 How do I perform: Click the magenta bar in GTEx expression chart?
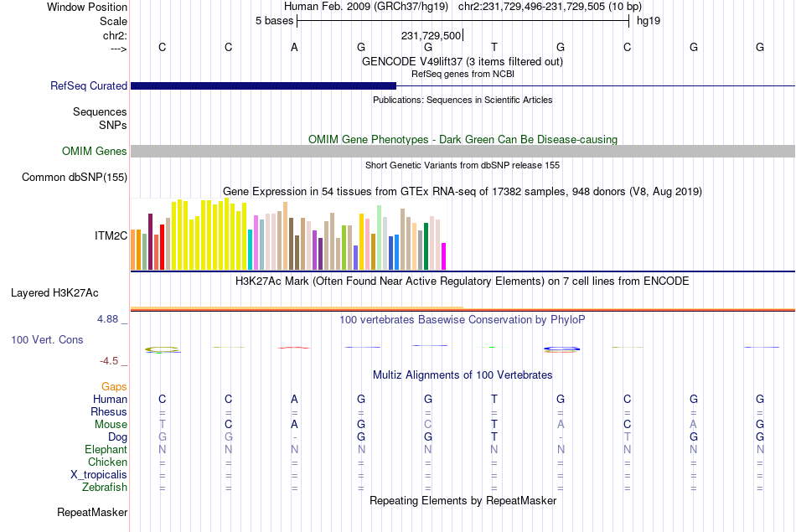(x=444, y=256)
